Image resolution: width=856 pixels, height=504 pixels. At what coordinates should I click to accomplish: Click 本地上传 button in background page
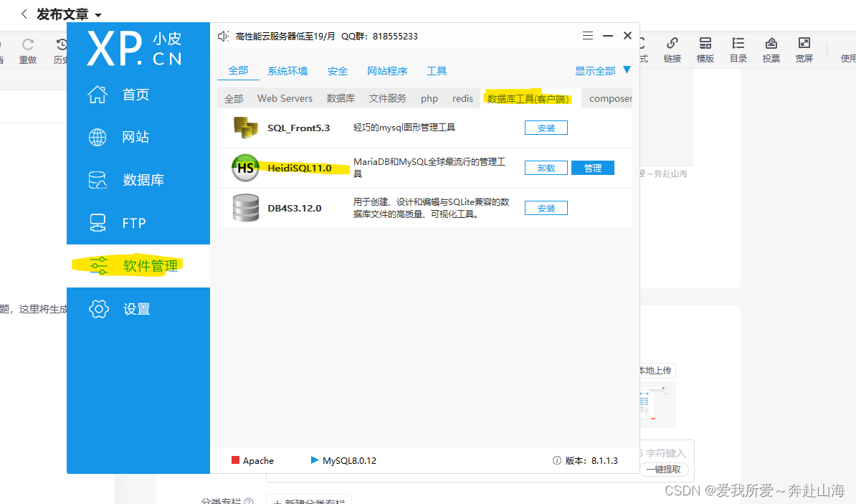(x=656, y=370)
